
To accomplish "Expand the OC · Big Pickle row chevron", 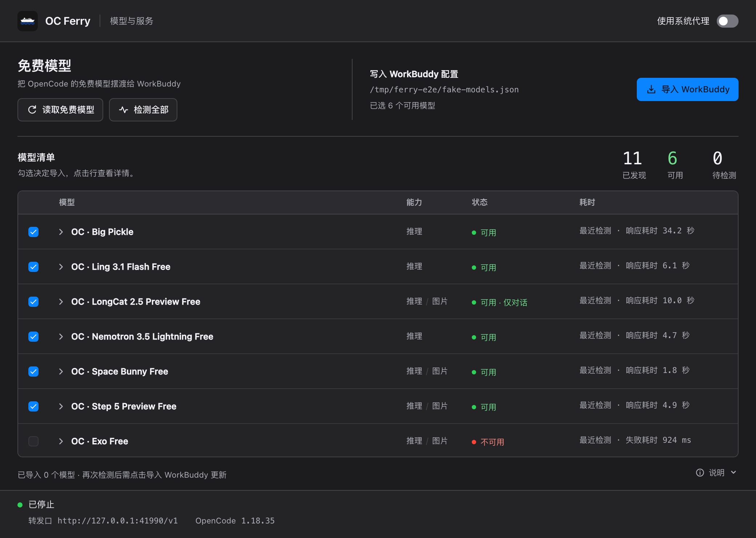I will pyautogui.click(x=61, y=232).
